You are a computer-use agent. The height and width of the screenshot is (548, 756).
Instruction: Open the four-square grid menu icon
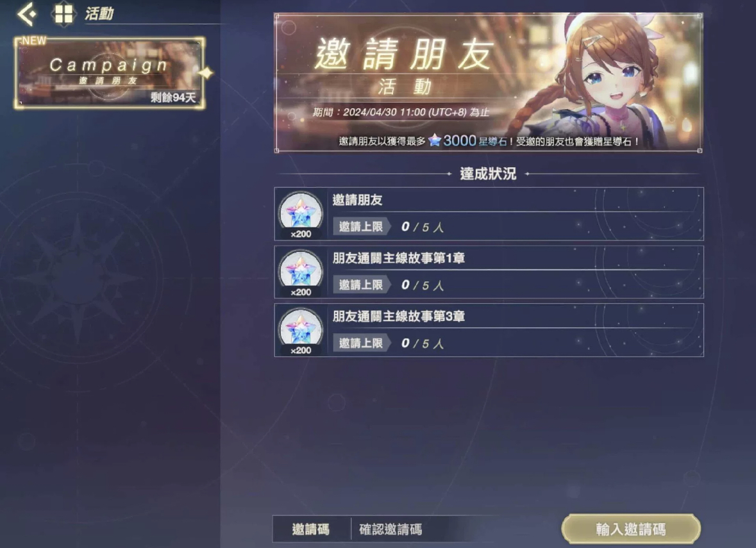(x=63, y=13)
